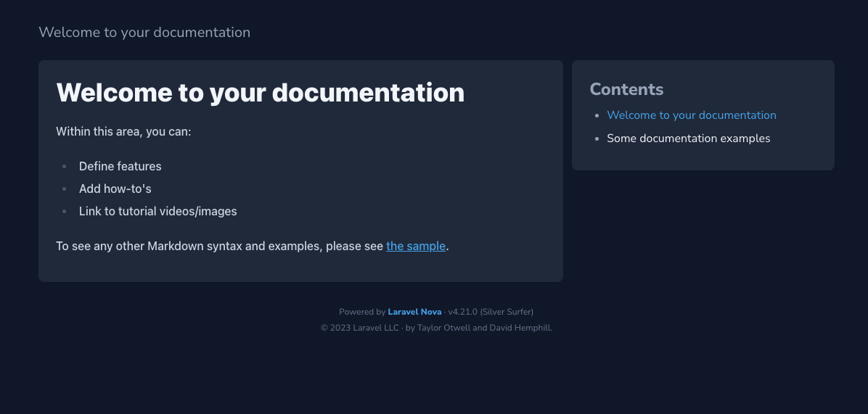Click the bullet before 'Add how-to's'
Image resolution: width=868 pixels, height=414 pixels.
(x=65, y=189)
